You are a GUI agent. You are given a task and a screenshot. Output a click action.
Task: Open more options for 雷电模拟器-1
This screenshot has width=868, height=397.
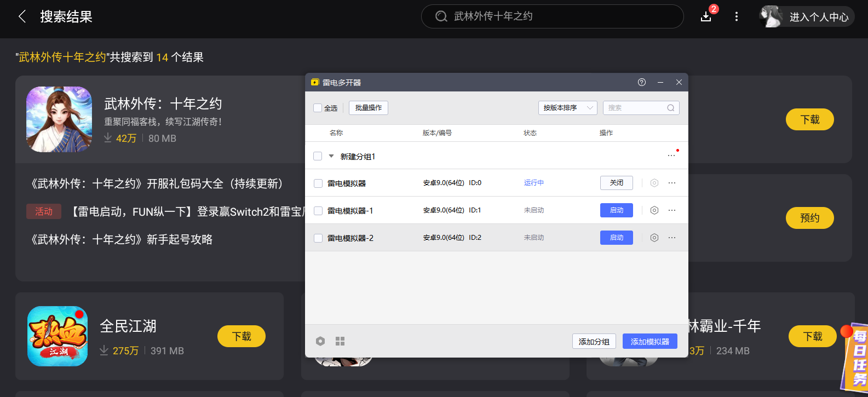(x=672, y=210)
